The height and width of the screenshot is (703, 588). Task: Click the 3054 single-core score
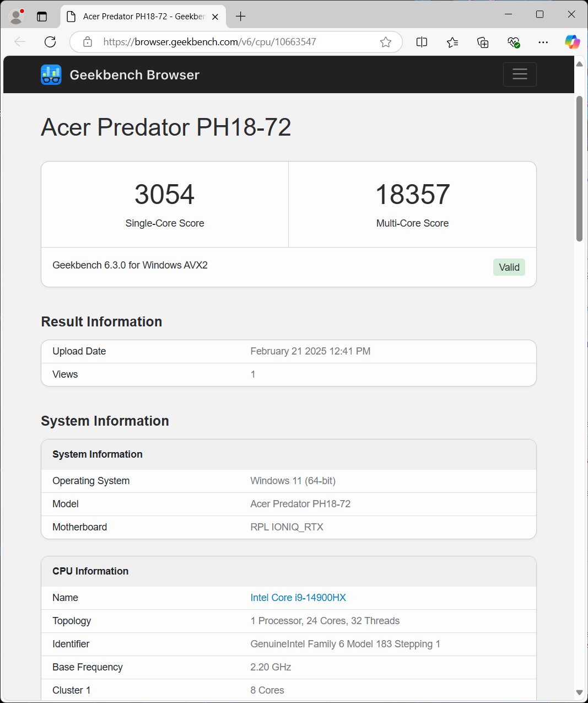point(165,194)
